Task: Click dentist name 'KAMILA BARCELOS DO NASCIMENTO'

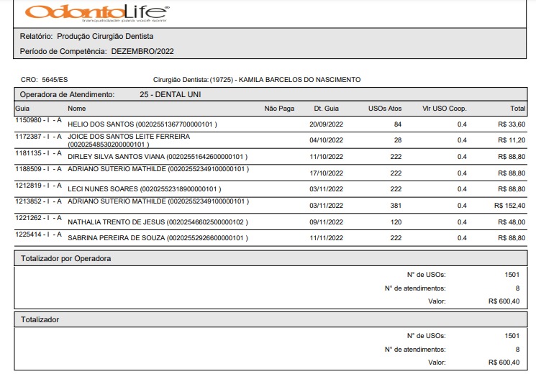Action: point(299,80)
